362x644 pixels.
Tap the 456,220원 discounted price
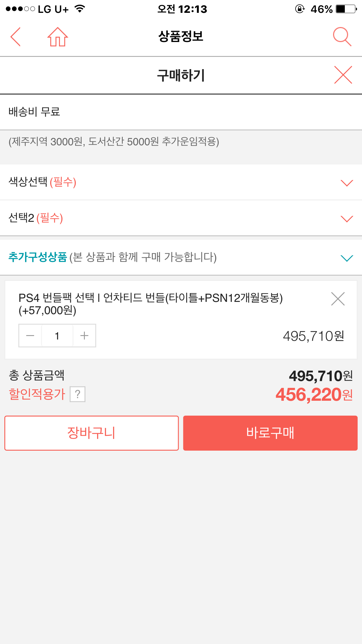tap(314, 395)
